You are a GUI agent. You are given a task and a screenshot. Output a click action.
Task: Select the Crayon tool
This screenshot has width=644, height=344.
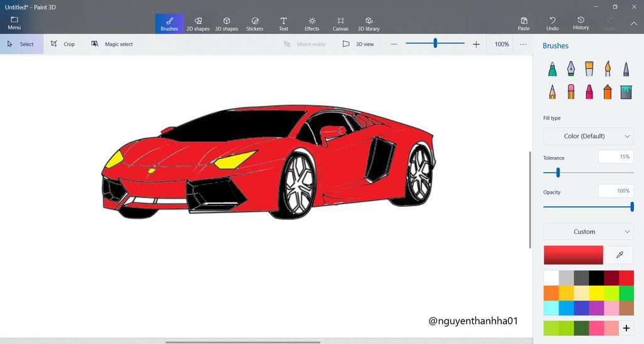589,92
